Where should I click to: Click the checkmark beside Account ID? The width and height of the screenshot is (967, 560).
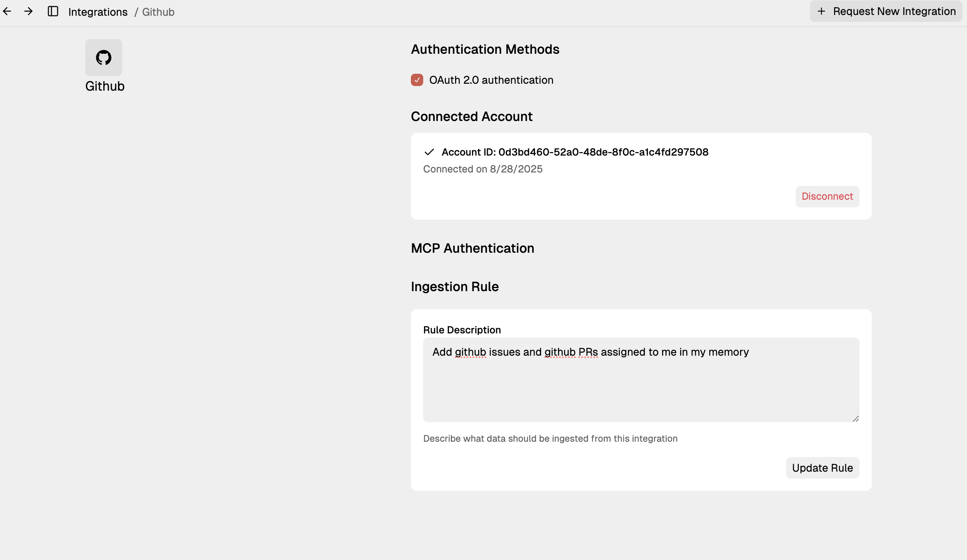[430, 152]
